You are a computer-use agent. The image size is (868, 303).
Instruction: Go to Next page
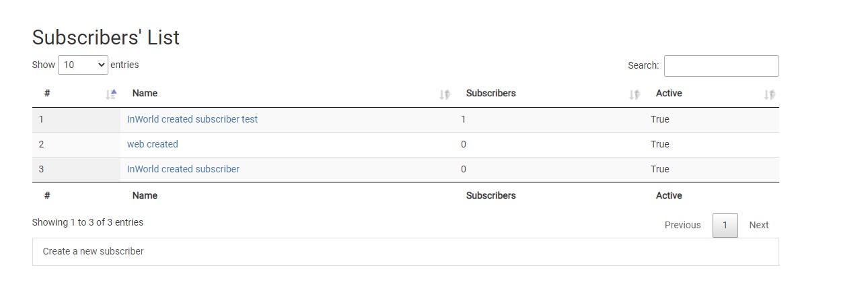759,225
